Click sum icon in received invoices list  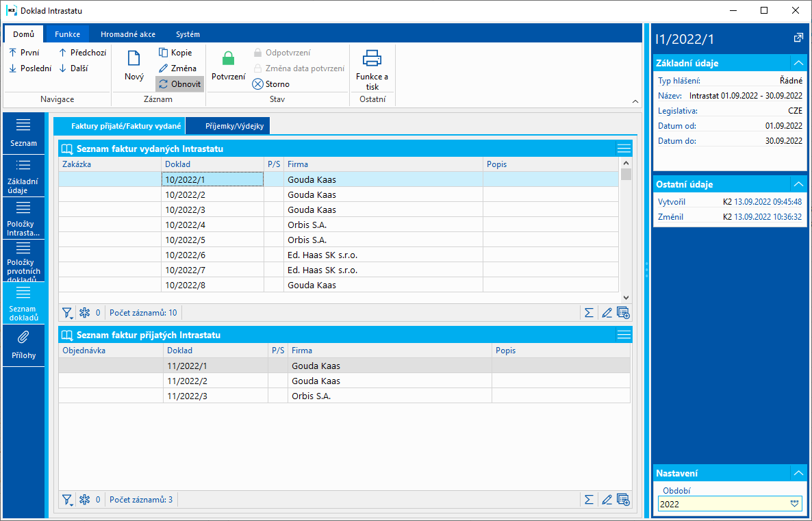pos(588,500)
